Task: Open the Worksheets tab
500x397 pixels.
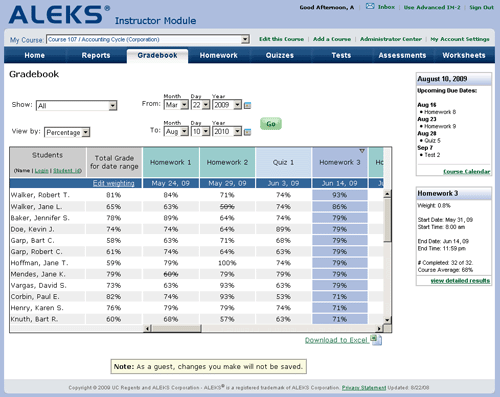Action: 464,55
